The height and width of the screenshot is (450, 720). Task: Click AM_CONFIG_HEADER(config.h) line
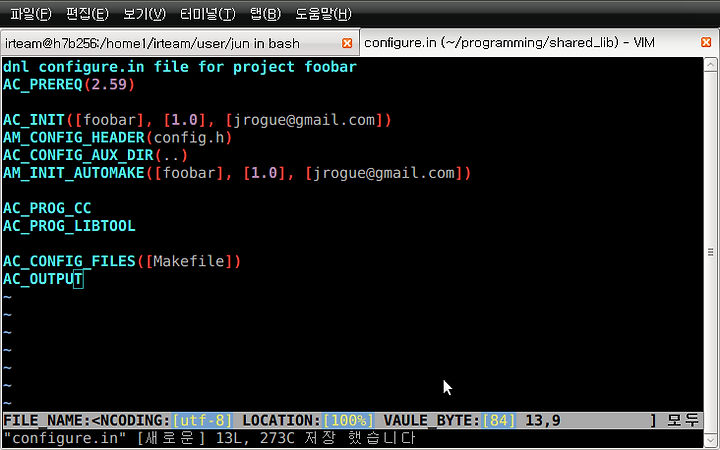point(118,138)
